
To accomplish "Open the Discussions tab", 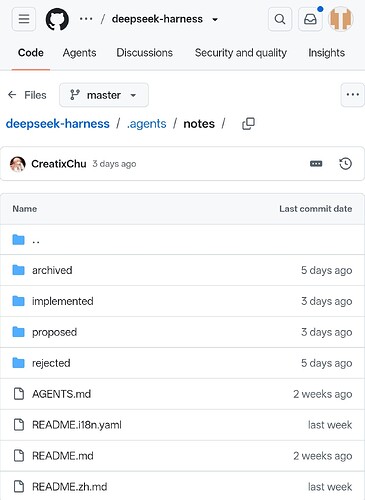I will point(144,53).
